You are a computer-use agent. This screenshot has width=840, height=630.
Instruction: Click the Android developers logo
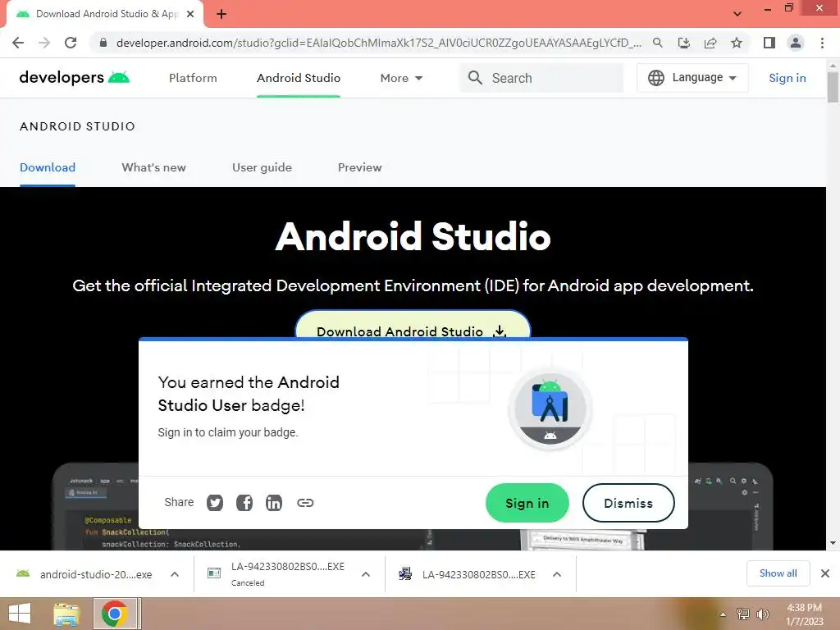click(x=75, y=78)
